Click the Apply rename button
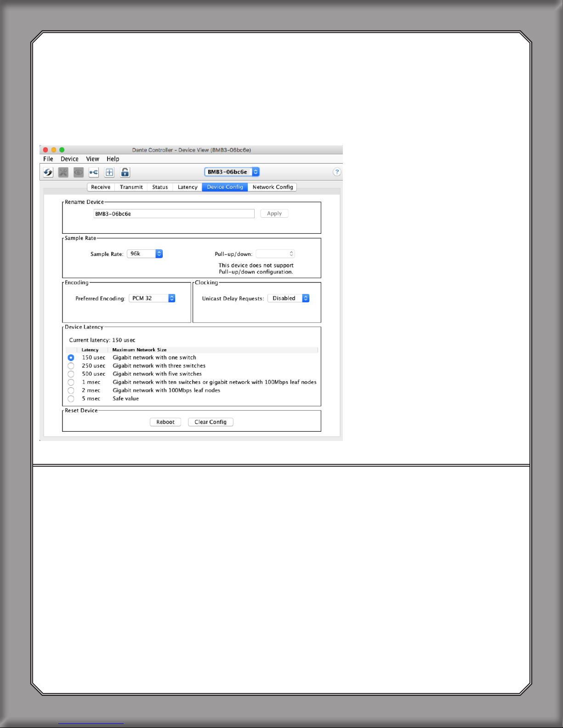This screenshot has width=563, height=728. (x=274, y=214)
